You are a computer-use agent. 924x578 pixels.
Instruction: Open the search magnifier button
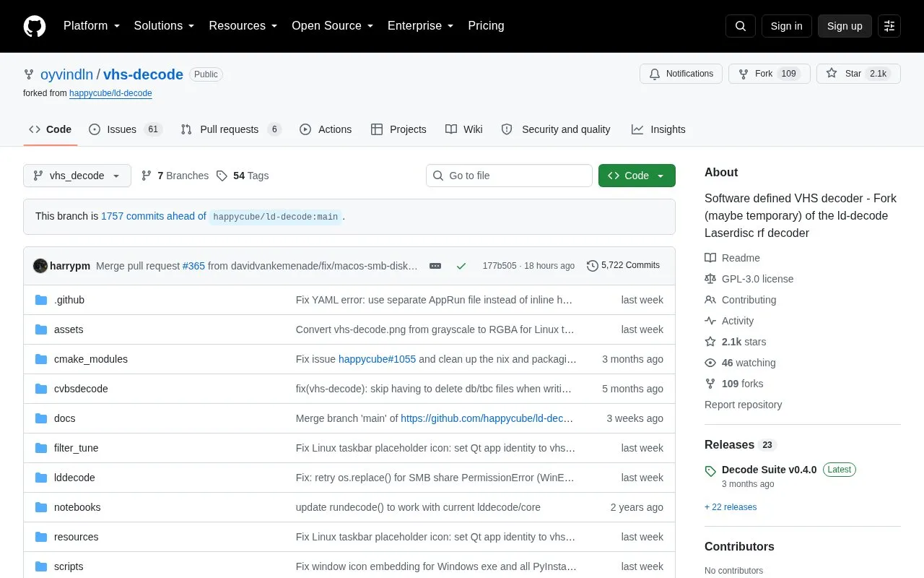pyautogui.click(x=741, y=26)
